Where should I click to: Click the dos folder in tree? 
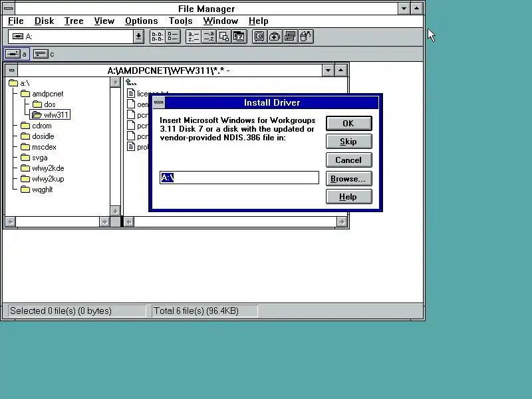click(44, 104)
